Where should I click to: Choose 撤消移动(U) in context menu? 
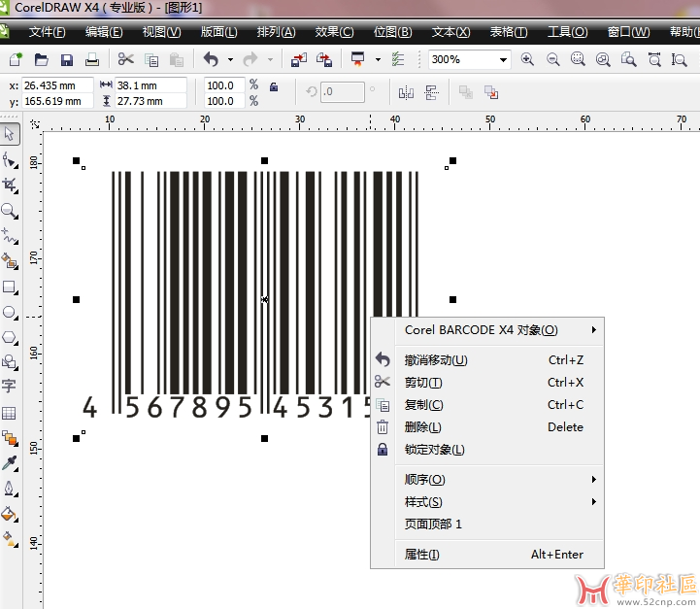click(487, 359)
